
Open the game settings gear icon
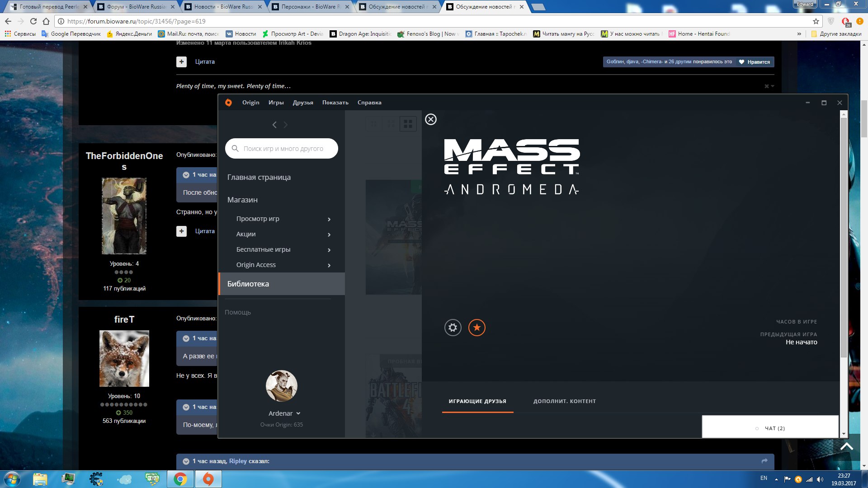[453, 328]
